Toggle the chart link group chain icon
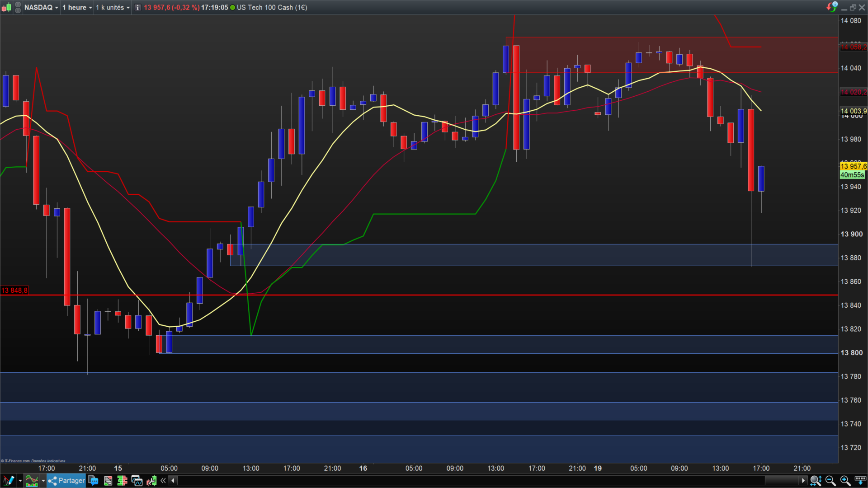This screenshot has width=868, height=488. point(18,7)
